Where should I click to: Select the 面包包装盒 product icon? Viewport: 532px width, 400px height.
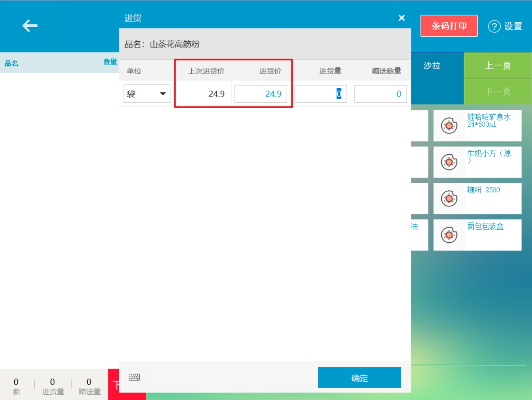(x=449, y=235)
